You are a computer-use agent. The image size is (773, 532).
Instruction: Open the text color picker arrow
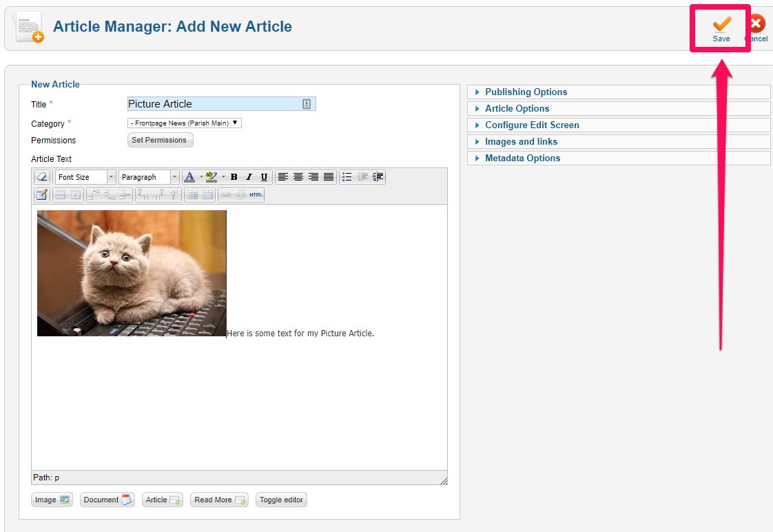pyautogui.click(x=201, y=176)
